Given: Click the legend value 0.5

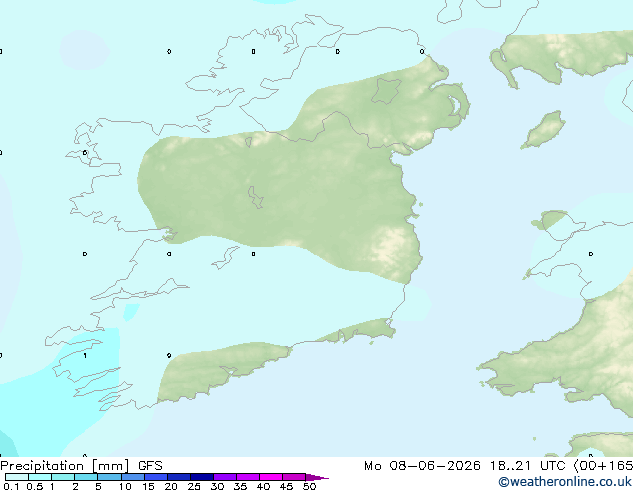Looking at the screenshot, I should coord(34,486).
